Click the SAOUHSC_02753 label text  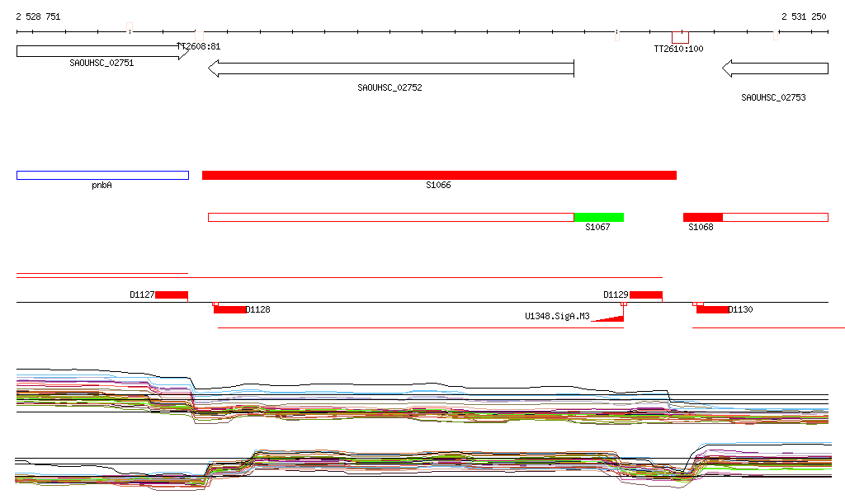[x=773, y=97]
